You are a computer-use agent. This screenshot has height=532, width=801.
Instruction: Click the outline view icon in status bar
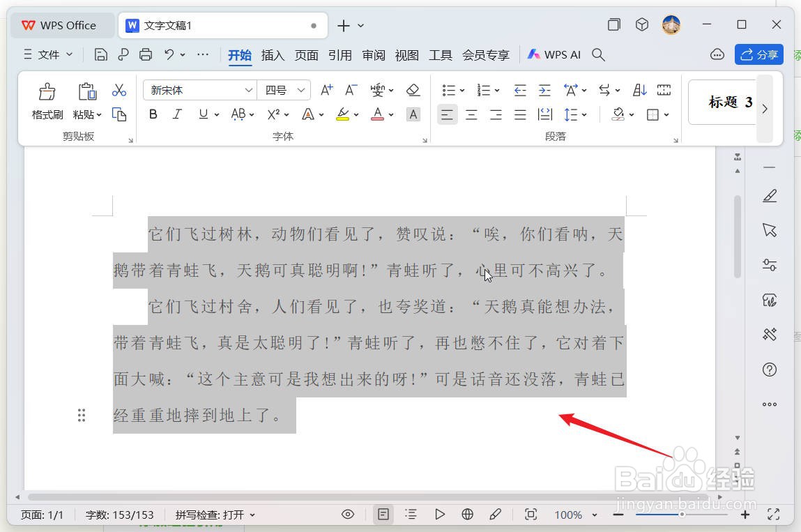[411, 514]
